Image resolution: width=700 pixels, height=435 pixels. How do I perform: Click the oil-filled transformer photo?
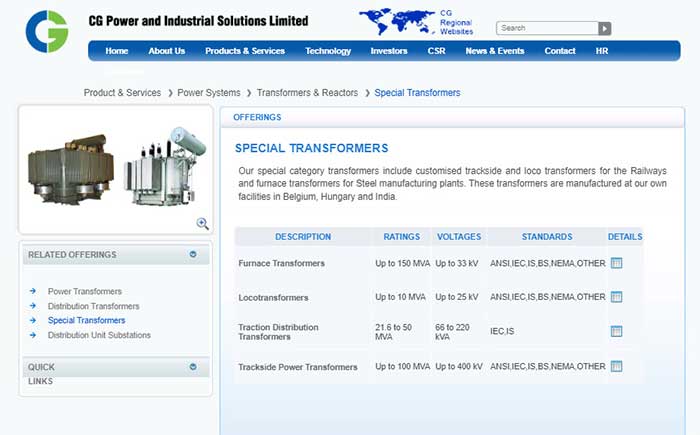(165, 167)
